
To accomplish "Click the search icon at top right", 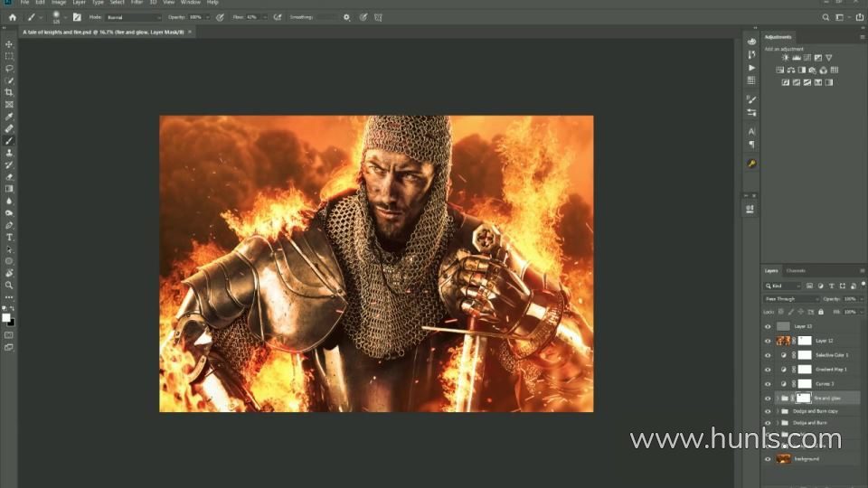I will point(826,17).
